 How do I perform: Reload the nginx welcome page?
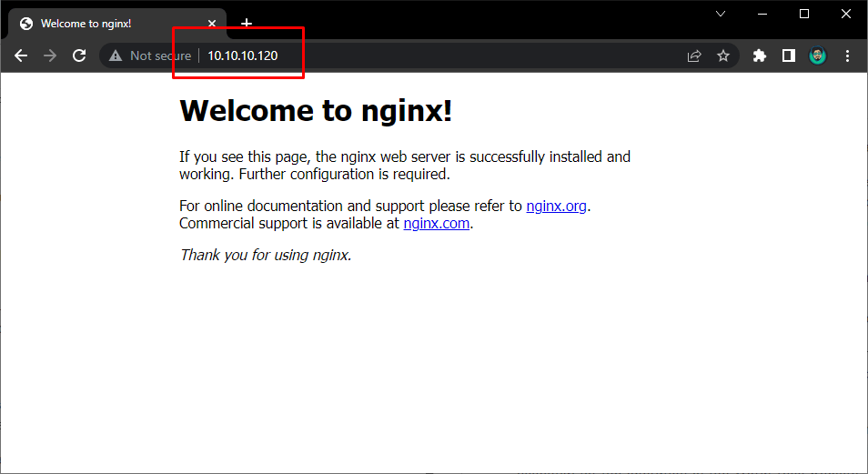tap(79, 55)
